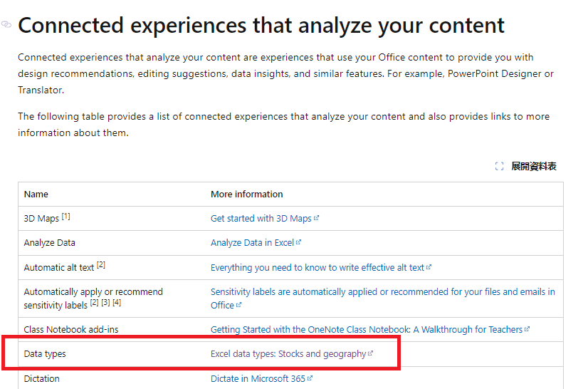Expand the table via 展開資料表 button

[533, 166]
